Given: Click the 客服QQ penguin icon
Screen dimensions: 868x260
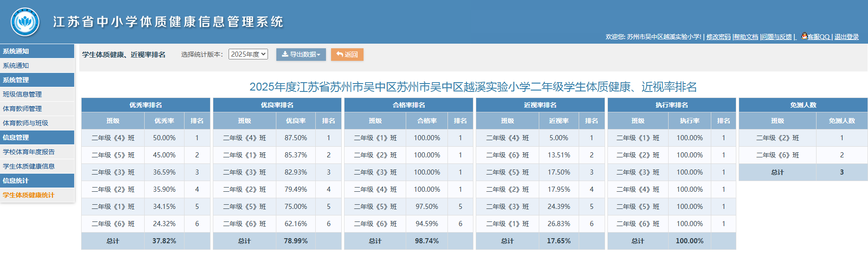Looking at the screenshot, I should point(804,36).
